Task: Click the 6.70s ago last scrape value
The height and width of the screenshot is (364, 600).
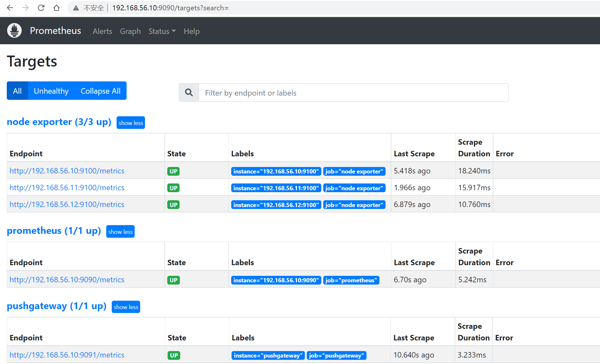Action: pos(410,280)
